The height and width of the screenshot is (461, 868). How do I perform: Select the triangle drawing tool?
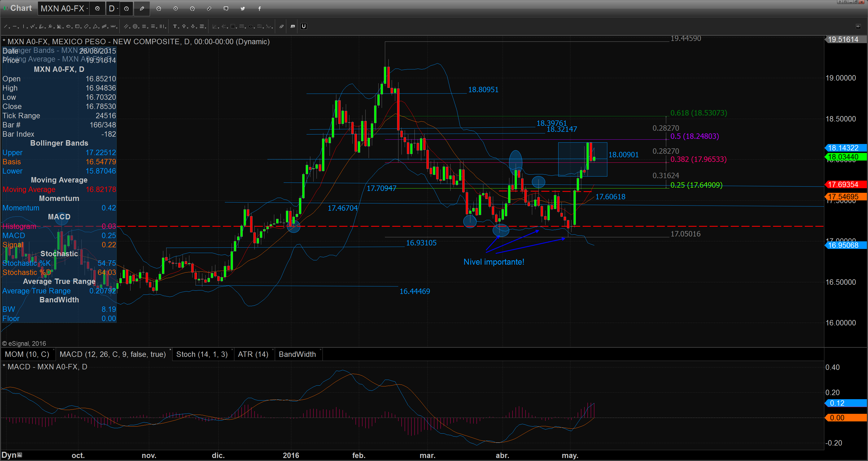[95, 26]
